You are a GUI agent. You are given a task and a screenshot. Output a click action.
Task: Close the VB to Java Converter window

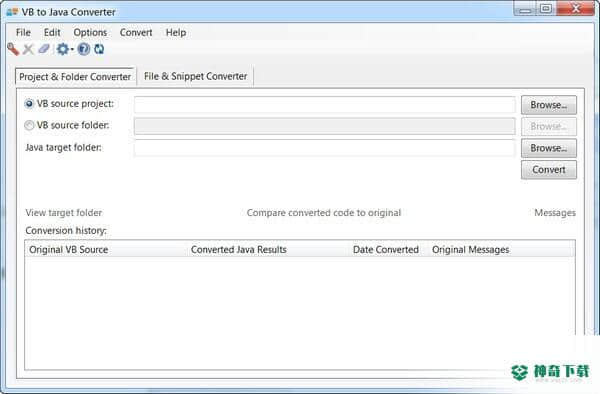click(x=575, y=9)
